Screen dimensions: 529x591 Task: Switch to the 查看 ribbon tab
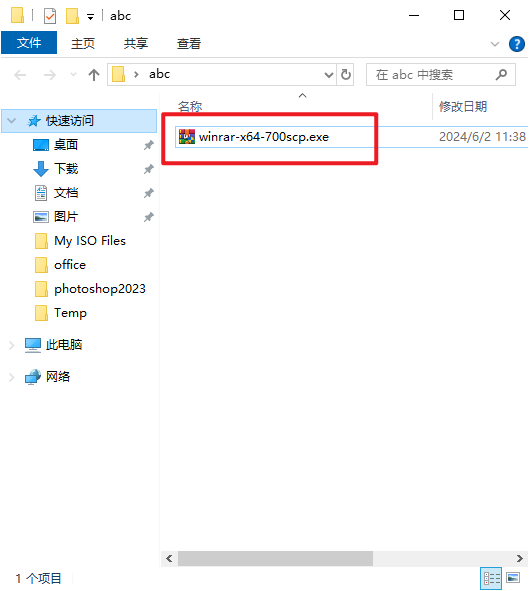point(189,44)
